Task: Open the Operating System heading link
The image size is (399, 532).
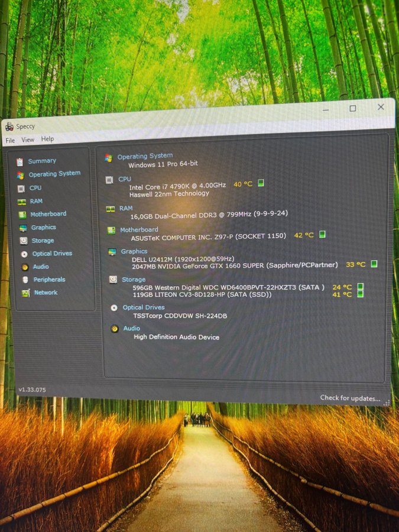Action: point(145,157)
